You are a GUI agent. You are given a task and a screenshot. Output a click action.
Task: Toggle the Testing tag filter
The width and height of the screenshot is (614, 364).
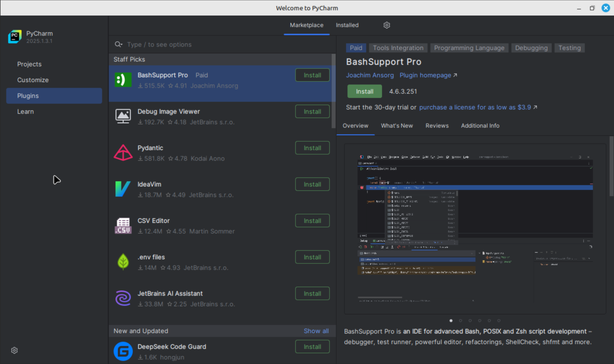coord(569,48)
